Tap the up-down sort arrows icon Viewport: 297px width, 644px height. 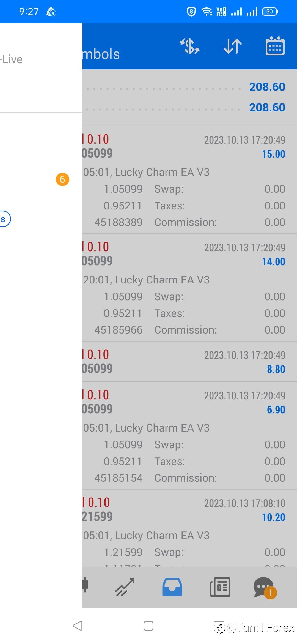click(x=232, y=46)
